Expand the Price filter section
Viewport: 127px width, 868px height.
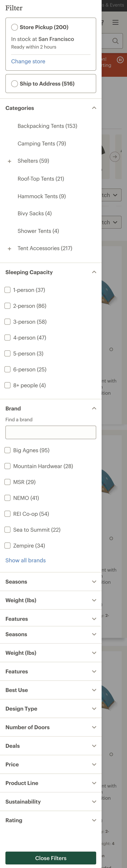pyautogui.click(x=94, y=764)
